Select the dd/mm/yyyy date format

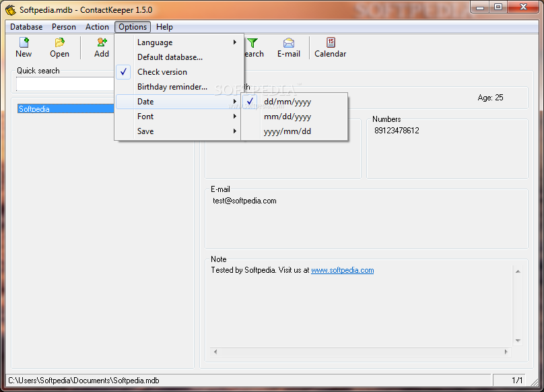point(294,102)
